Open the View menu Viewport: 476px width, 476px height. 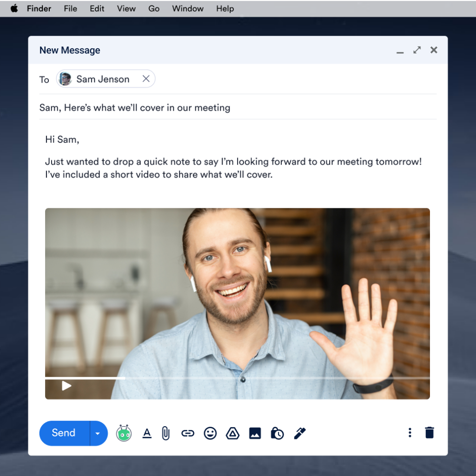[x=126, y=8]
